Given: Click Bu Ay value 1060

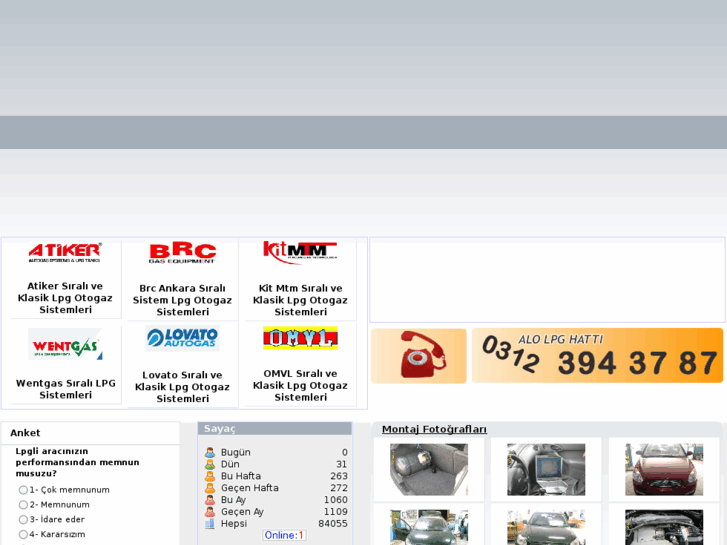Looking at the screenshot, I should (336, 500).
